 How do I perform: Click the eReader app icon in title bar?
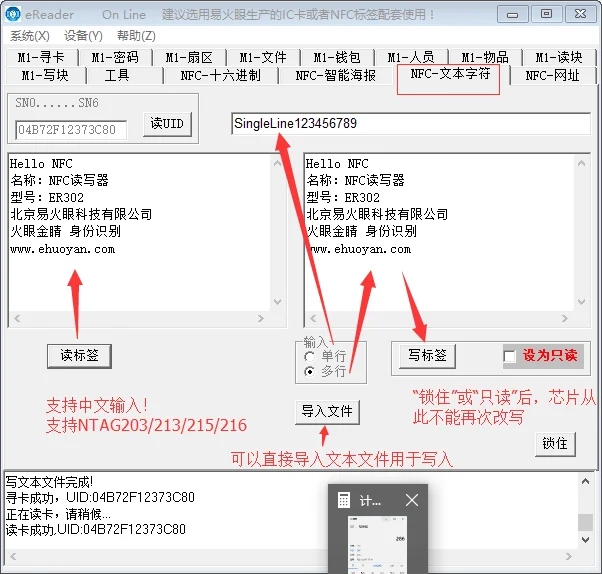tap(13, 14)
